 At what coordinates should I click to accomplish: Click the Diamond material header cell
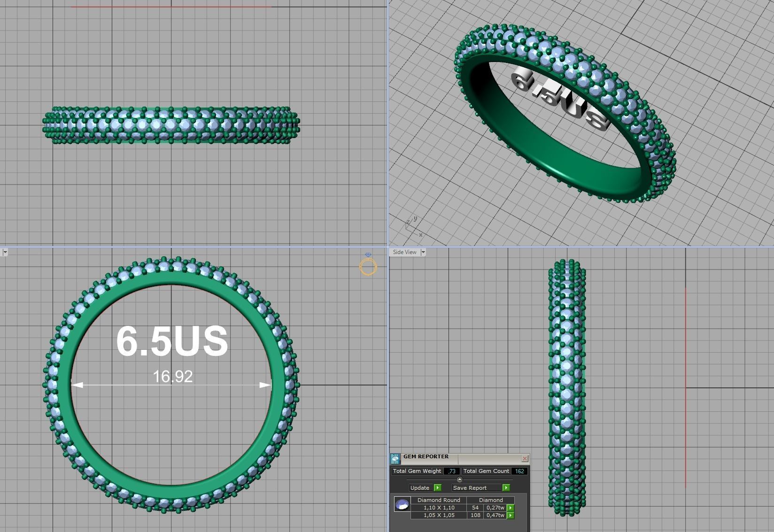tap(491, 500)
